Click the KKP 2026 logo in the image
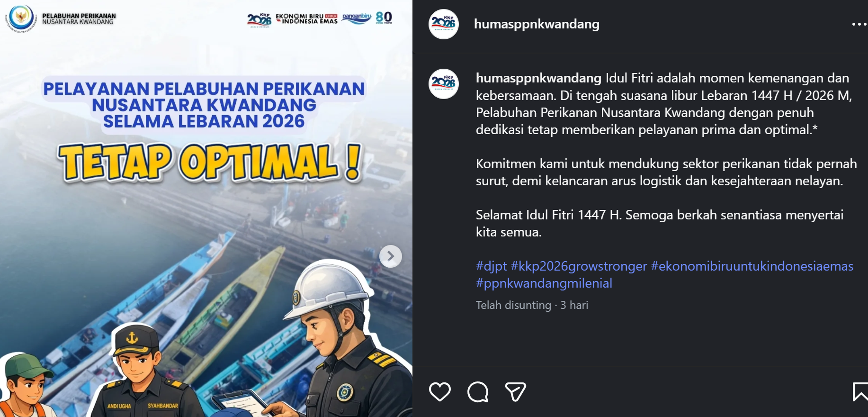This screenshot has width=868, height=417. [259, 20]
